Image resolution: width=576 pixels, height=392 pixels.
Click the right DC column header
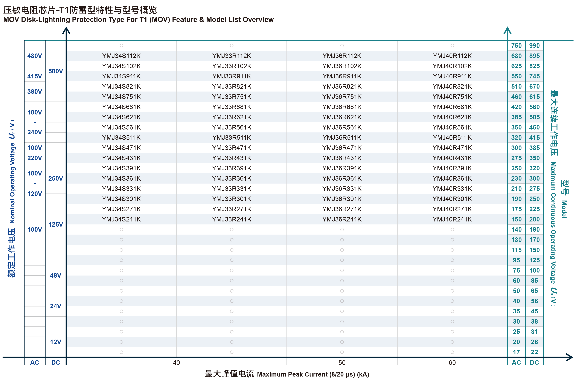point(534,363)
